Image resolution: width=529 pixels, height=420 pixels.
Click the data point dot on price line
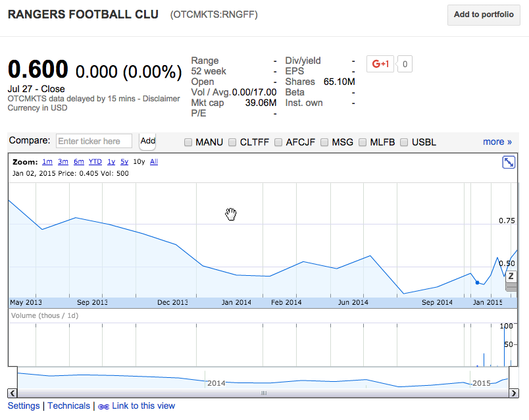coord(477,282)
